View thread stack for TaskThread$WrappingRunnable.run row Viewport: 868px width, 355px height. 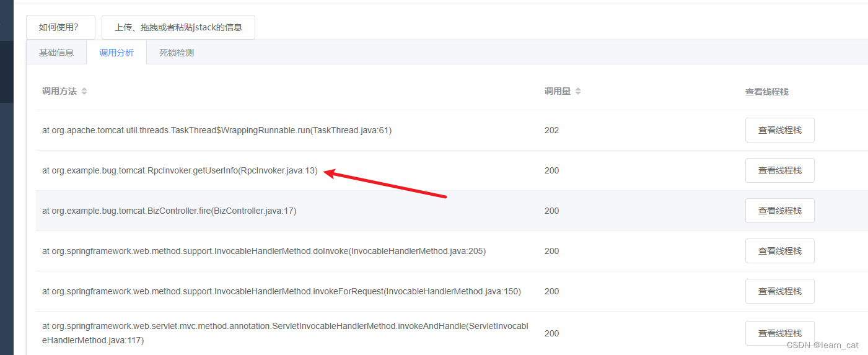(780, 130)
